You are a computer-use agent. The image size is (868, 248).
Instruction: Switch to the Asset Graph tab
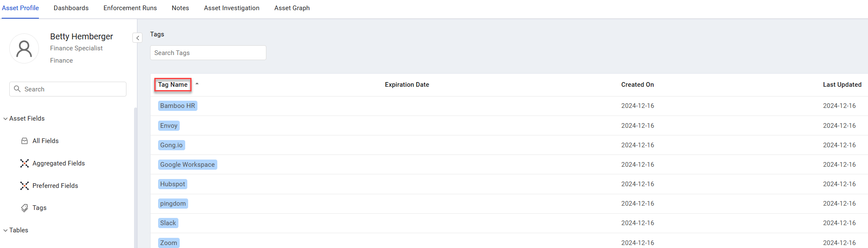coord(292,8)
